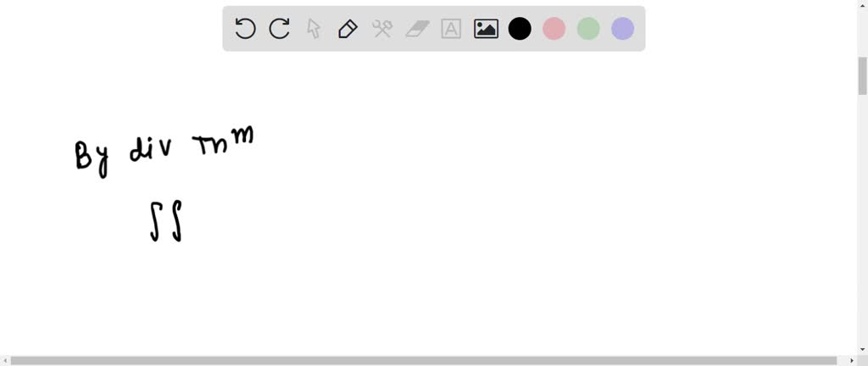
Task: Choose the green pen color
Action: point(588,29)
